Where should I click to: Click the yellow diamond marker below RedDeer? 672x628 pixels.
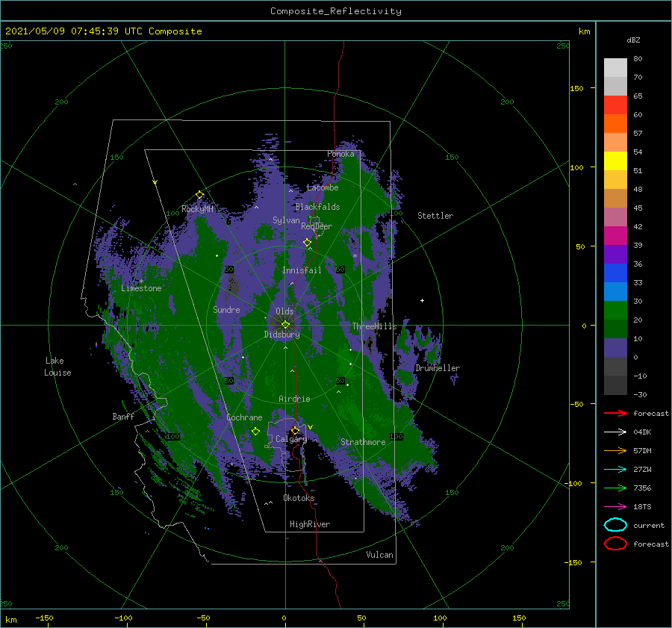[308, 243]
